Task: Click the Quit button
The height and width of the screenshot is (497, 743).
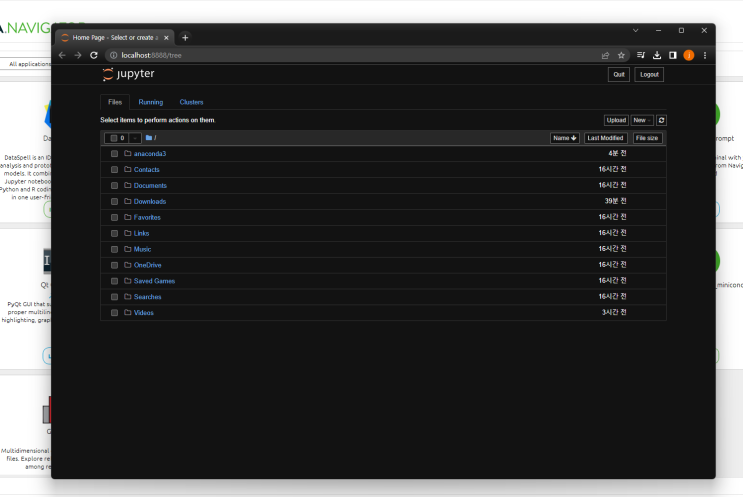Action: pyautogui.click(x=619, y=74)
